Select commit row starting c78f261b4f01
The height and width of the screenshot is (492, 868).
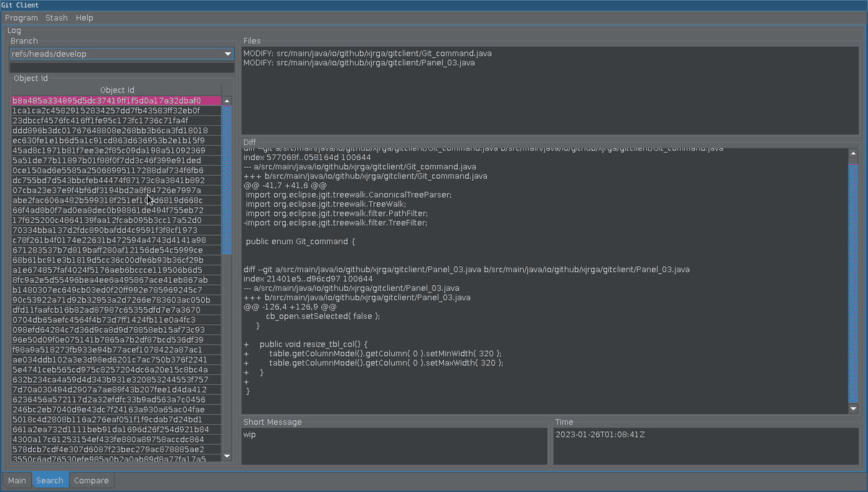[116, 240]
